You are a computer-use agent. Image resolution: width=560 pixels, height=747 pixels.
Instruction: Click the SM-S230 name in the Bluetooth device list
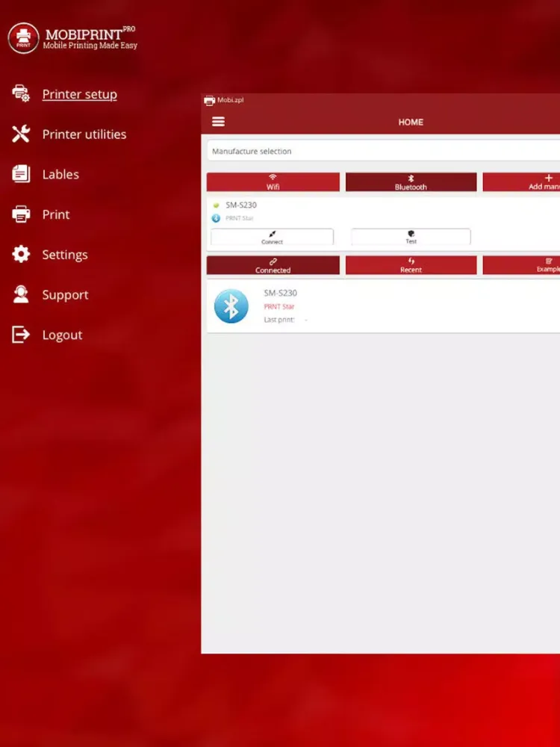pyautogui.click(x=241, y=205)
